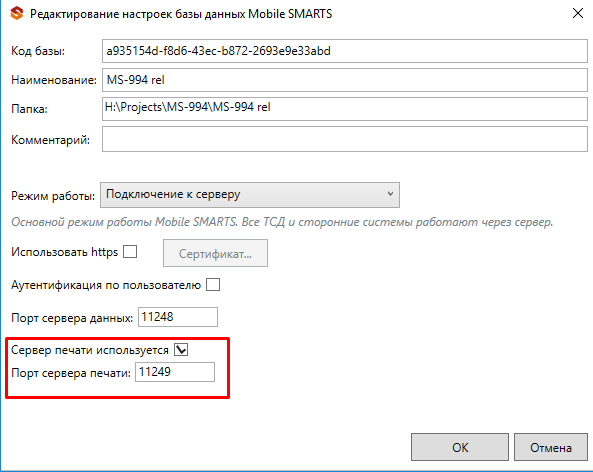The image size is (593, 472).
Task: Uncheck Сервер печати используется checkbox
Action: coord(181,350)
